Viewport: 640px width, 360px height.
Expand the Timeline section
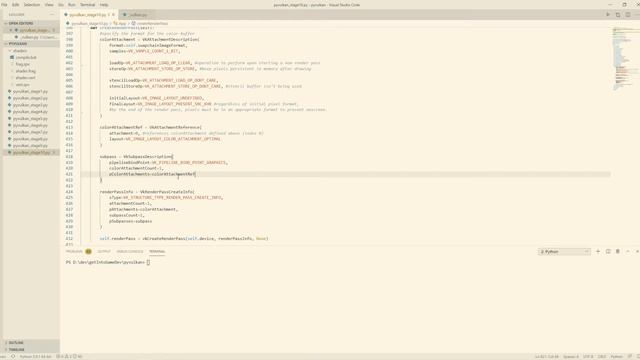(31, 349)
